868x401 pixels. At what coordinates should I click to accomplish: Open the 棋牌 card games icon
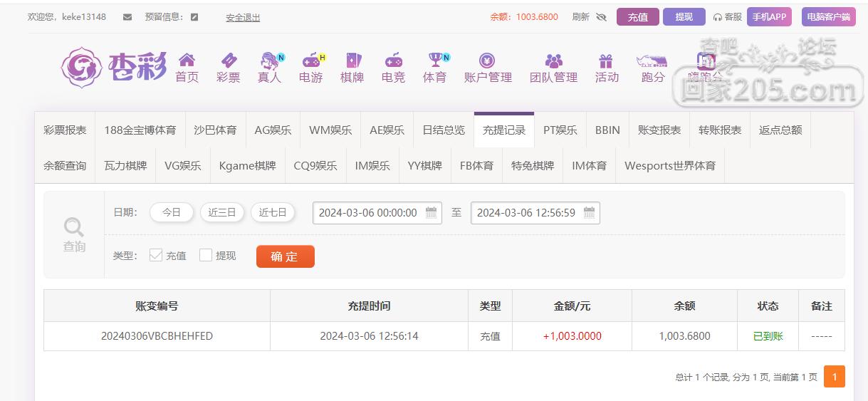(x=352, y=61)
